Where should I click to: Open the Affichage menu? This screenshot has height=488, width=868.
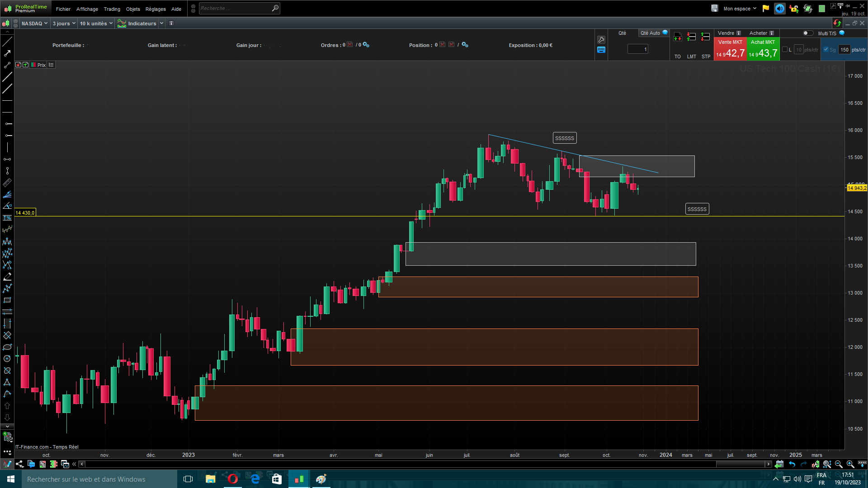click(x=87, y=9)
